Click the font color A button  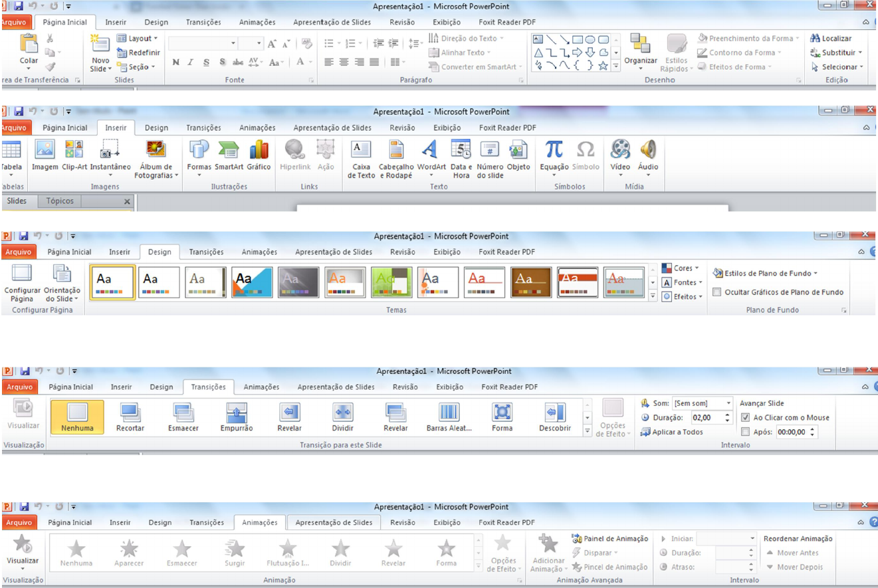300,62
